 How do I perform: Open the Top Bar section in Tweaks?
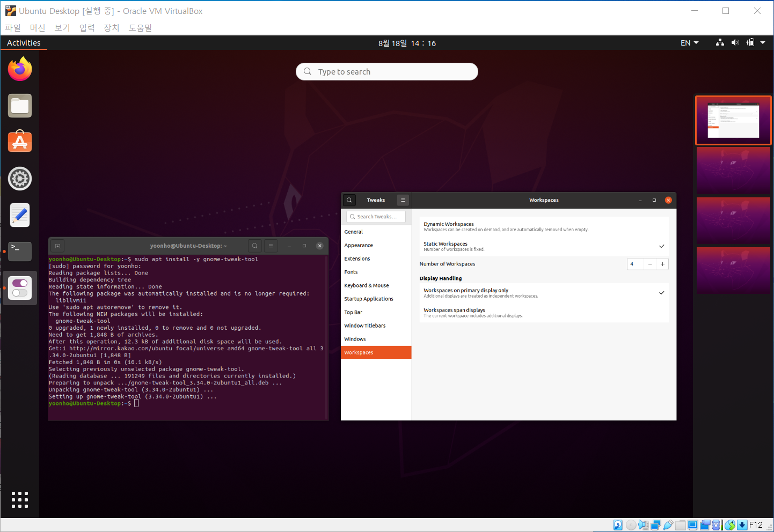coord(376,312)
